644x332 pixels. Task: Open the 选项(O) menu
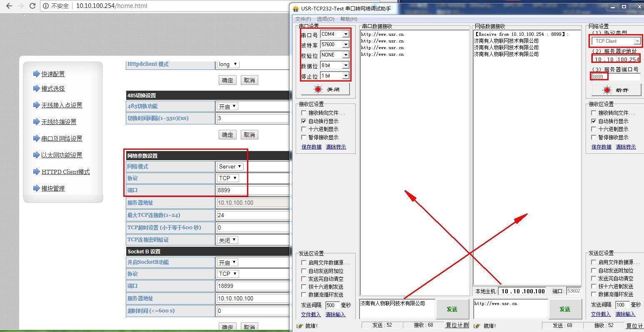coord(325,19)
